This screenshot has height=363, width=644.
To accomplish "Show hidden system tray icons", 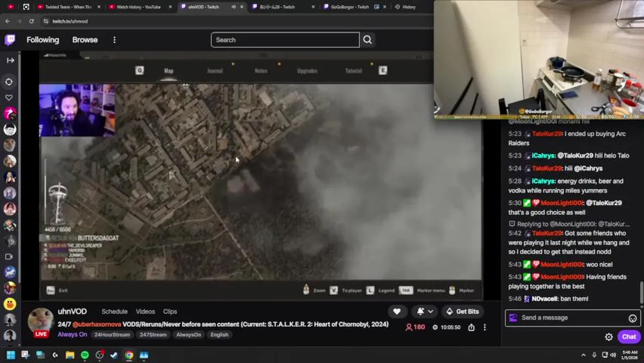I will pos(584,355).
